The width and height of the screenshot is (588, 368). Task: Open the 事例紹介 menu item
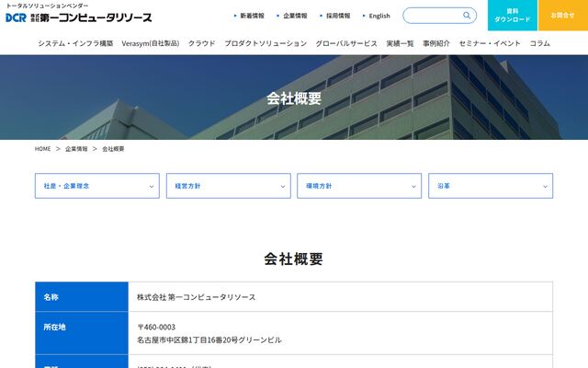pos(436,43)
